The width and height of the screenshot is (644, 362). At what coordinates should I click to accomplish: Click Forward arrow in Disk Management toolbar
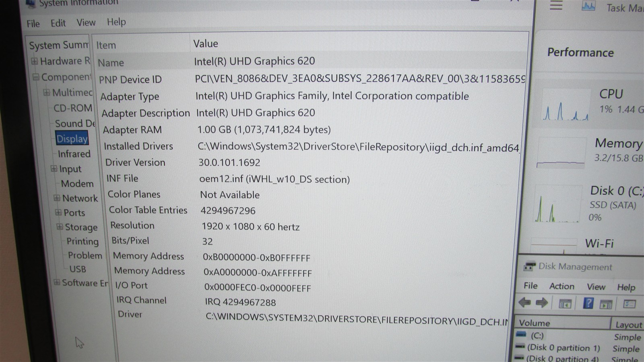click(542, 302)
